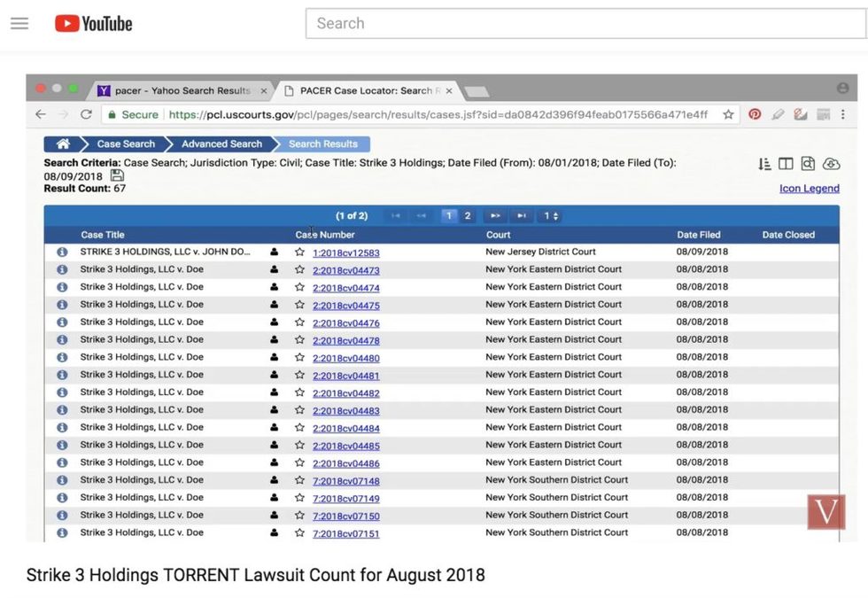This screenshot has height=598, width=868.
Task: Open case link 2:2018cv04481
Action: [x=346, y=376]
